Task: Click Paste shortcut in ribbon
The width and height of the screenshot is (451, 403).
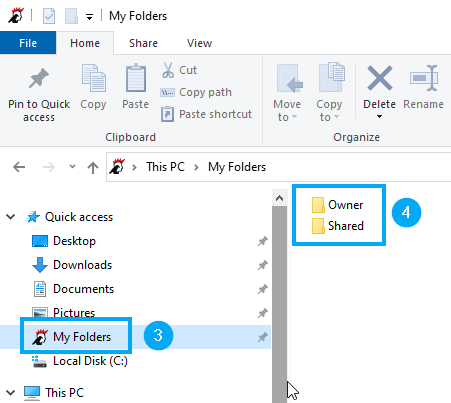Action: coord(206,114)
